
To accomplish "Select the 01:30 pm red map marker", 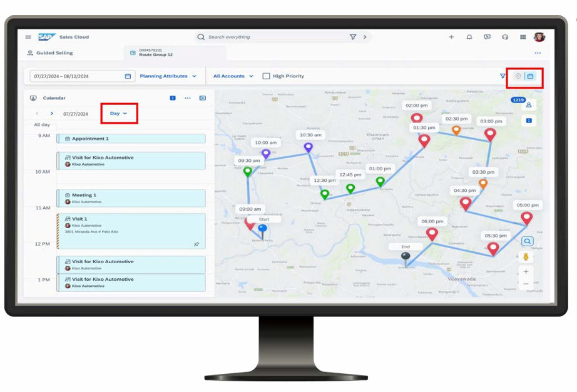I will 424,141.
